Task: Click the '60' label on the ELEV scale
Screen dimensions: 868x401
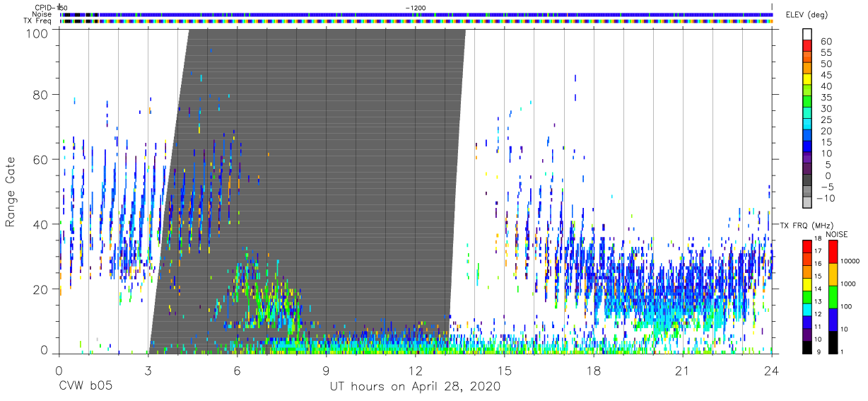Action: 825,42
